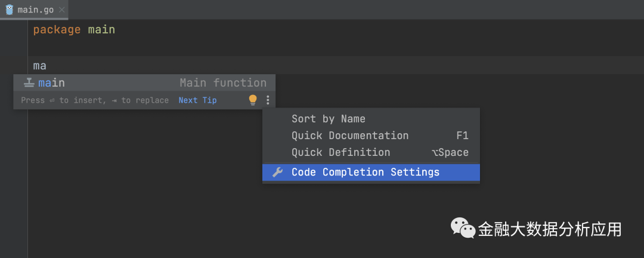
Task: Click the yellow lightbulb tip icon
Action: tap(253, 100)
